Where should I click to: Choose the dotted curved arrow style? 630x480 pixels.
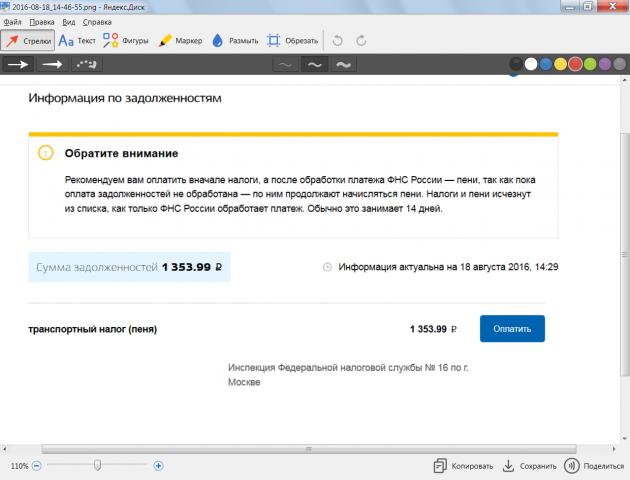(86, 64)
